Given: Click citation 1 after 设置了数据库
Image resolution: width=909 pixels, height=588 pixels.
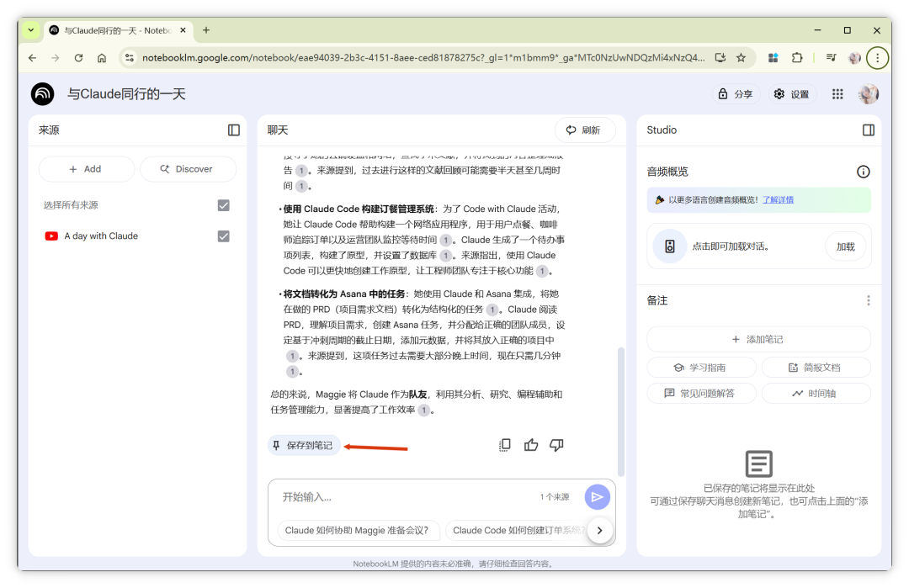Looking at the screenshot, I should click(446, 256).
